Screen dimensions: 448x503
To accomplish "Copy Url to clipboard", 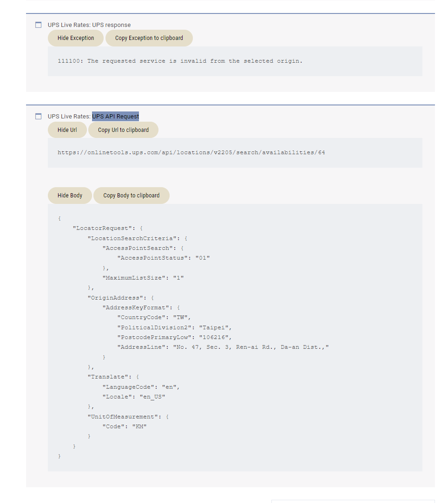I will pos(123,130).
